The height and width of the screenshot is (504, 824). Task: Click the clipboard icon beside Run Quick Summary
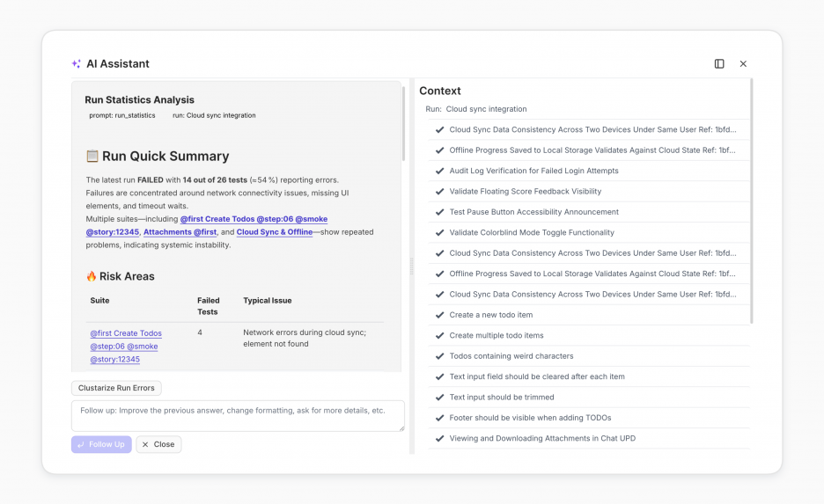tap(92, 156)
